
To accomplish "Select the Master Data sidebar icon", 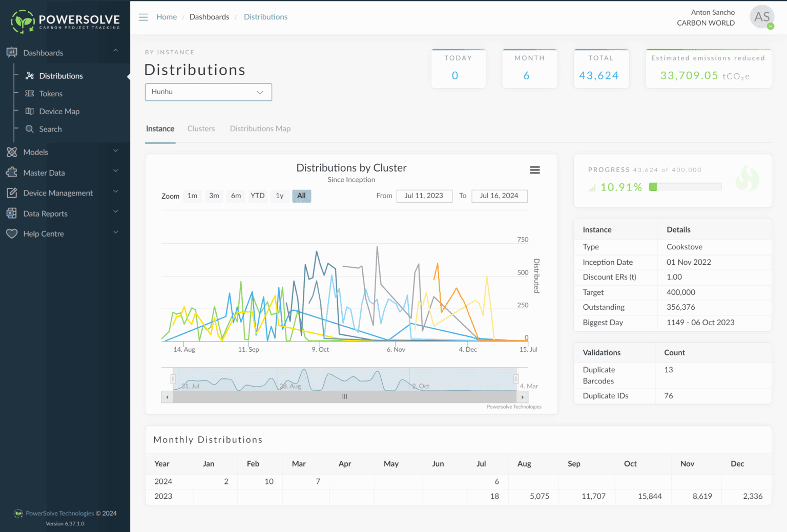I will coord(11,173).
